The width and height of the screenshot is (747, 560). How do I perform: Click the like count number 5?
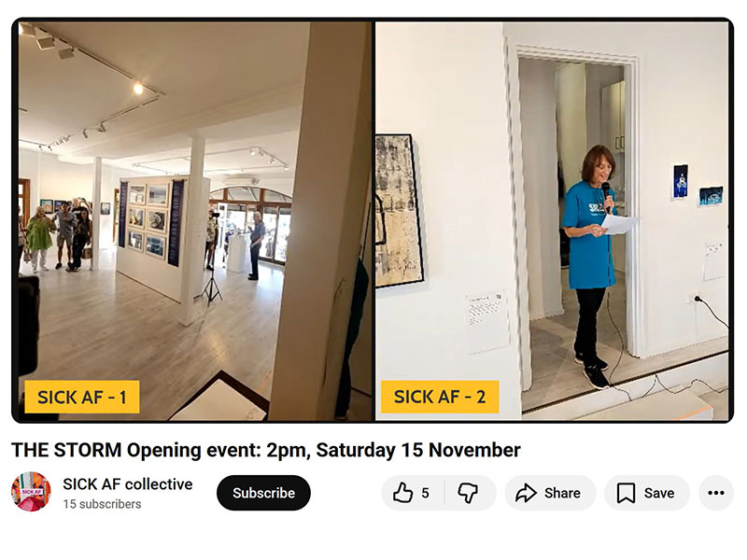[425, 493]
